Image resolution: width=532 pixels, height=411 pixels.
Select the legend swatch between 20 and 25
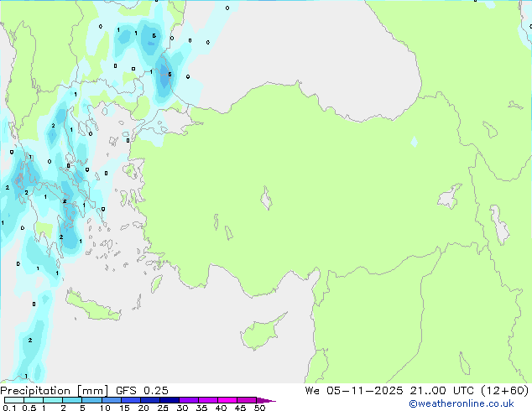[149, 400]
